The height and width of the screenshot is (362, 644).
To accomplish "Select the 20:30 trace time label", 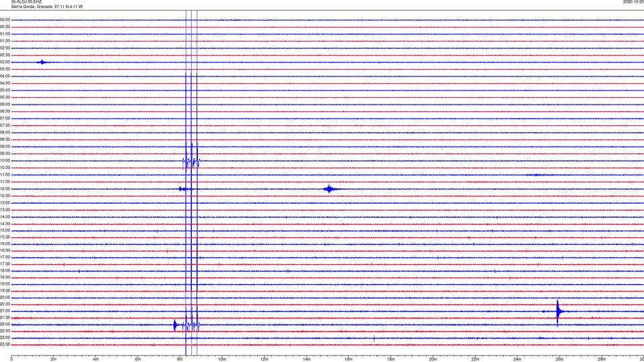I will [5, 304].
